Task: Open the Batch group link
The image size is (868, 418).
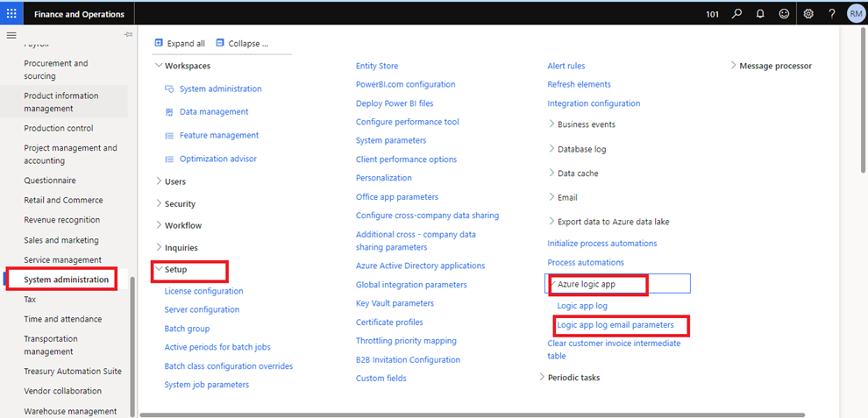Action: point(187,329)
